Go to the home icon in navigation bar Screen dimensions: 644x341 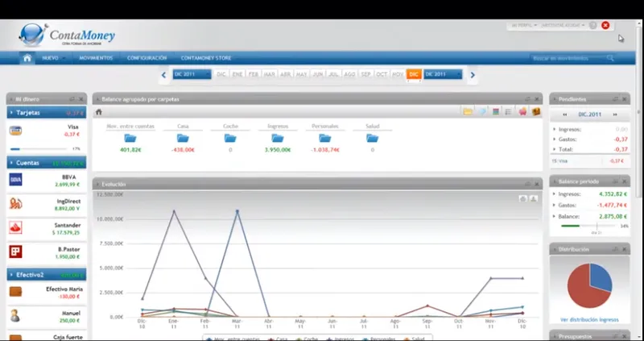27,58
